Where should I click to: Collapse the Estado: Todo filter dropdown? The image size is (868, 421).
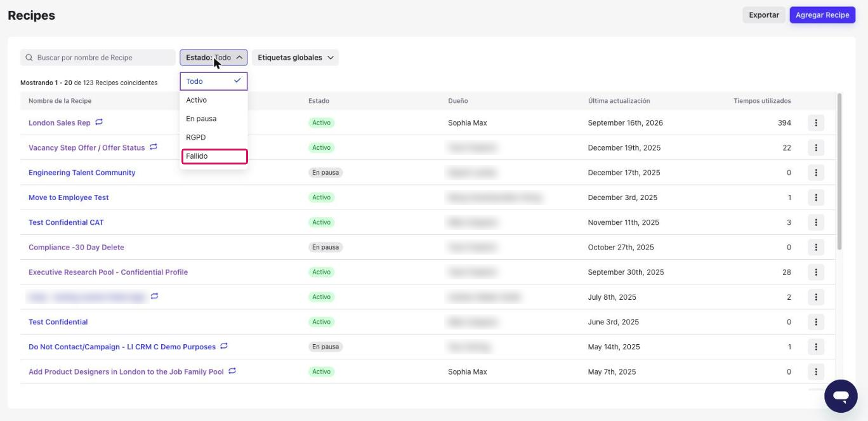tap(213, 58)
